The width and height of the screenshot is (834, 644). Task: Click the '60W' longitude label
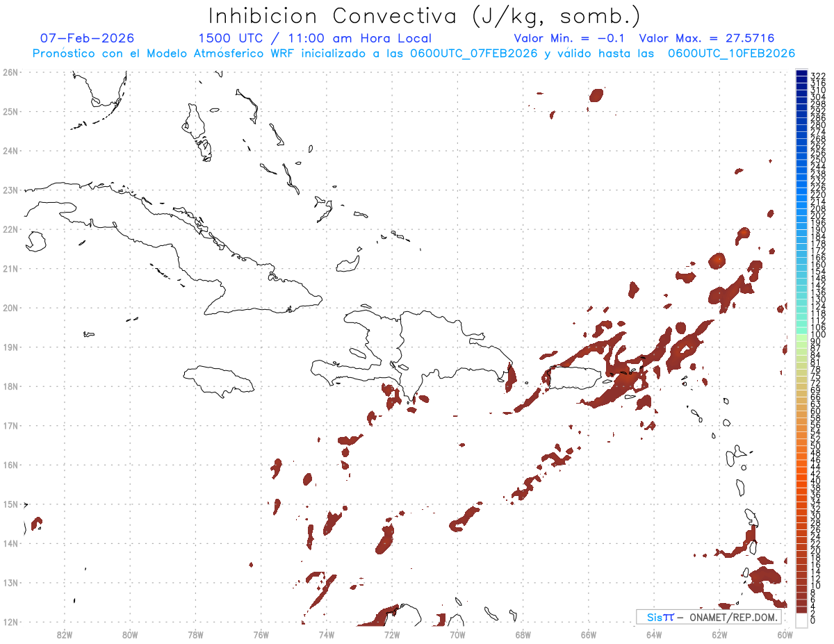[x=785, y=634]
